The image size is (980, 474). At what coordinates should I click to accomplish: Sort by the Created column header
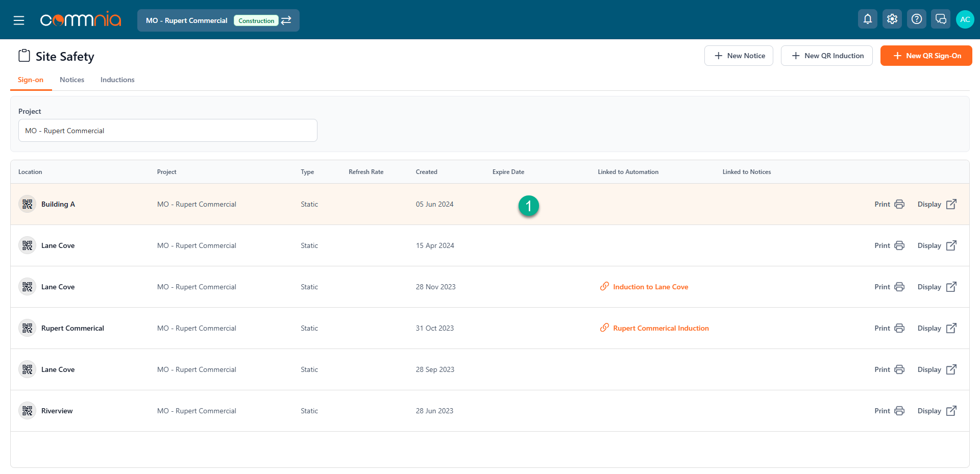427,172
